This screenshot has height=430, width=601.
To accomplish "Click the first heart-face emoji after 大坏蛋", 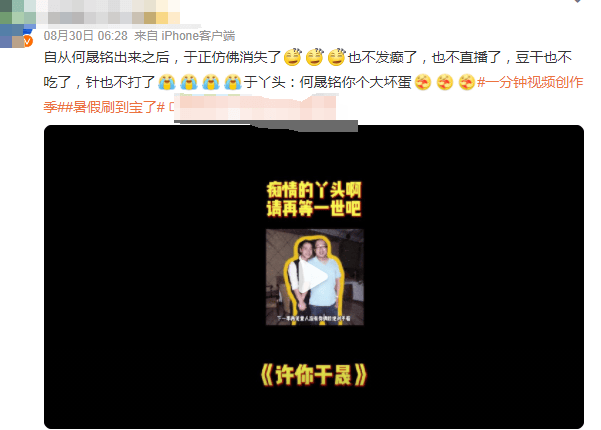I will (423, 82).
